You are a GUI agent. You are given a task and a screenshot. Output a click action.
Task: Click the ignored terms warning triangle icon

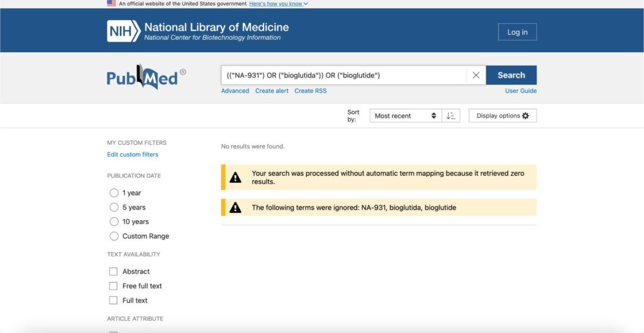[x=235, y=208]
